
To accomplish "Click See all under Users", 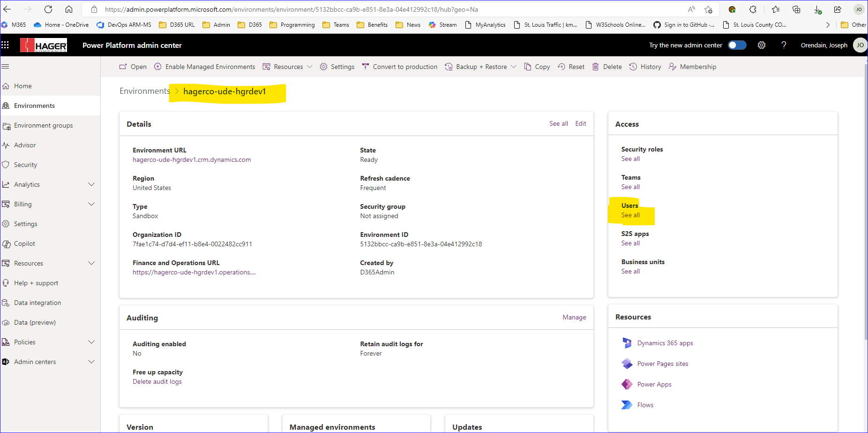I will (630, 215).
